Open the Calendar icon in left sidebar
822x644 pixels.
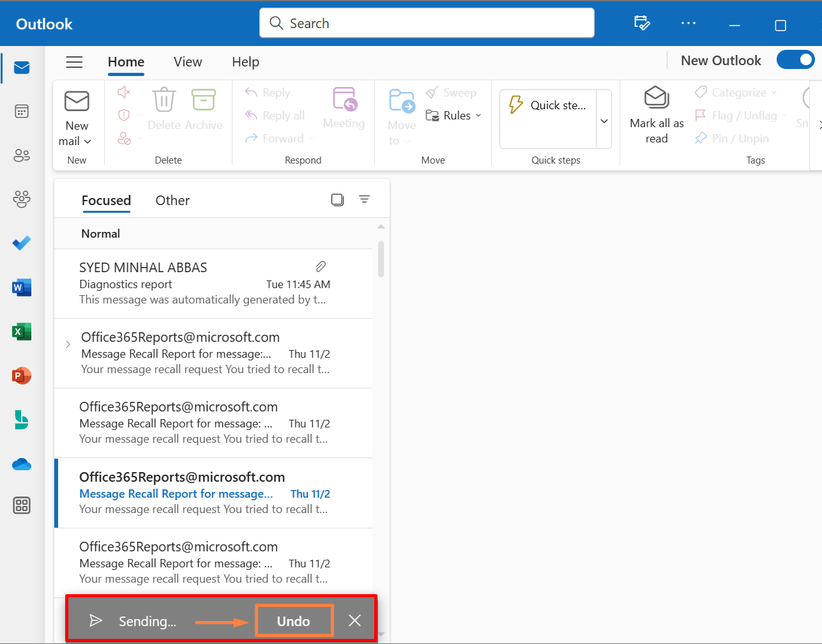pyautogui.click(x=22, y=111)
